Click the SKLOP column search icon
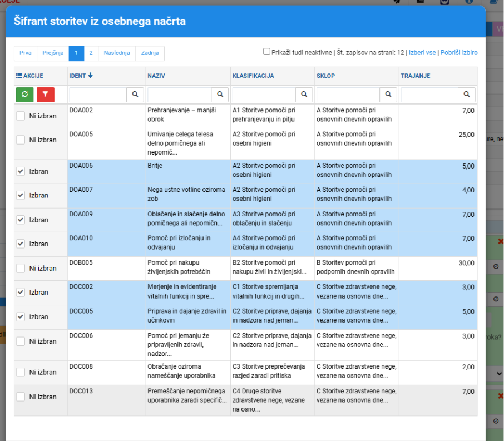The height and width of the screenshot is (441, 504). [388, 95]
